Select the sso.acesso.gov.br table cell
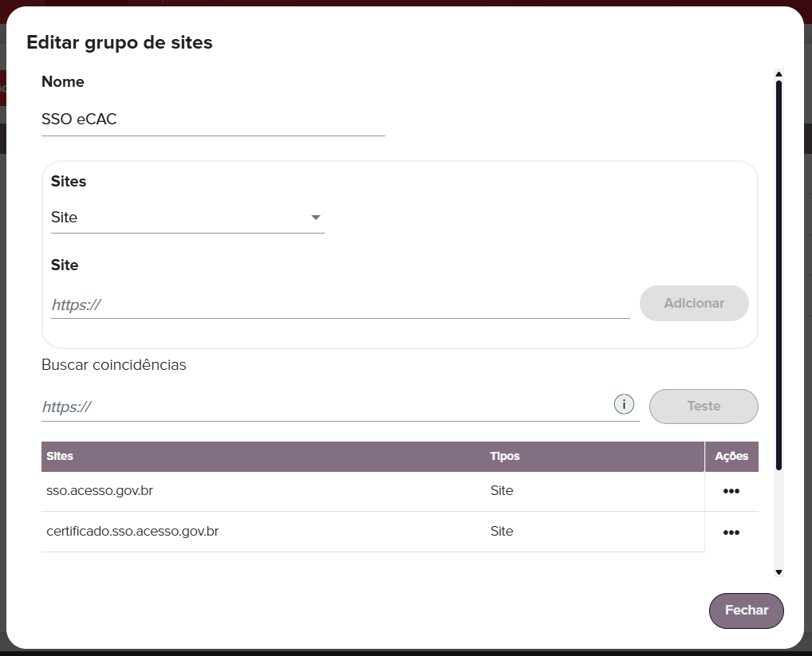Screen dimensions: 812x656 click(x=263, y=491)
